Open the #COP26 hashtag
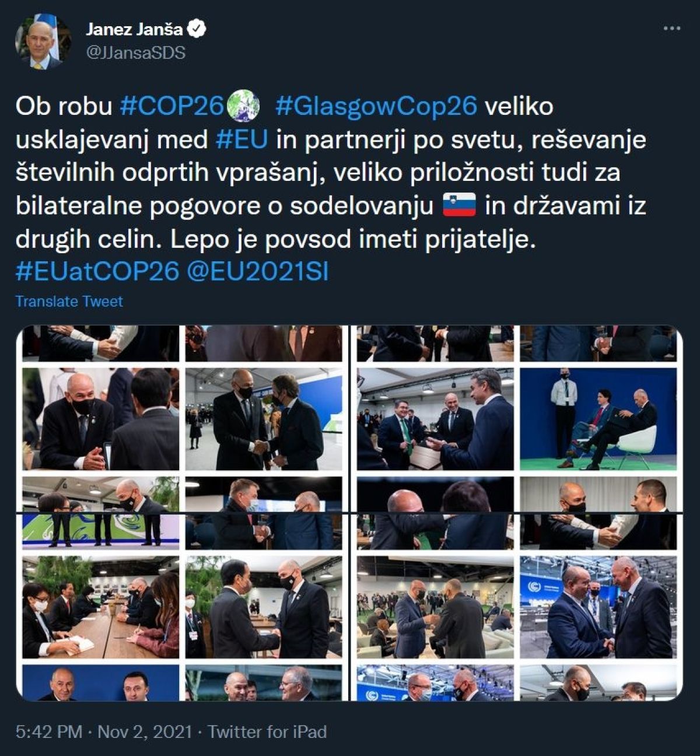The image size is (700, 756). (x=172, y=107)
